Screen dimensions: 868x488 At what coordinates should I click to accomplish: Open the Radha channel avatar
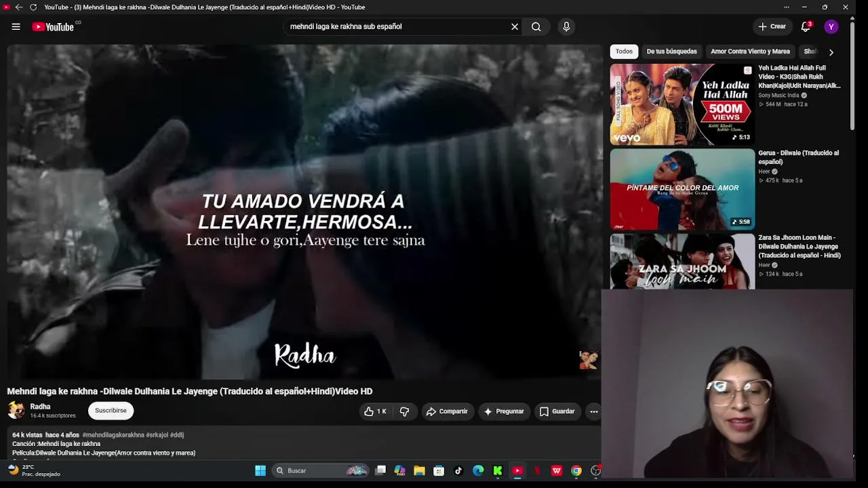click(16, 410)
